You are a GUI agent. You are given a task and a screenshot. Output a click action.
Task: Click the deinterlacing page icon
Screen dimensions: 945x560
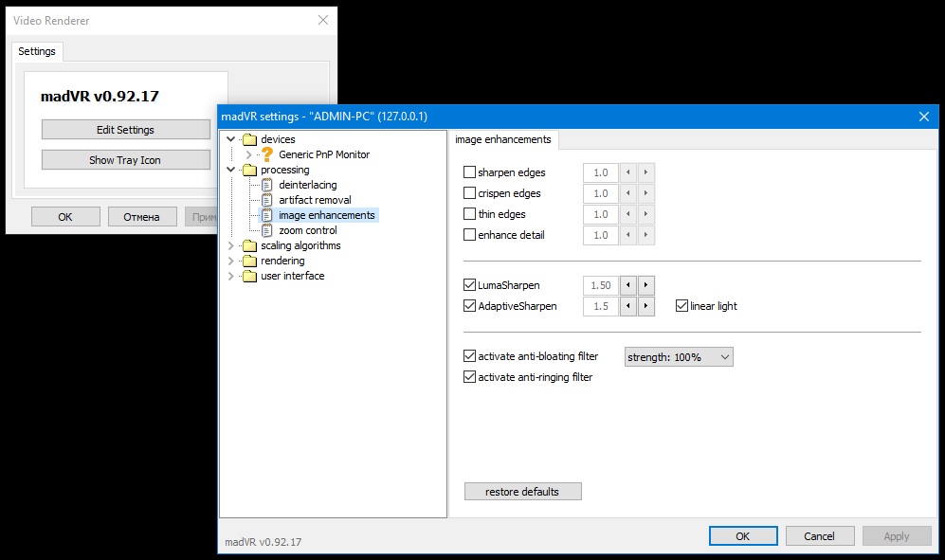click(x=267, y=185)
